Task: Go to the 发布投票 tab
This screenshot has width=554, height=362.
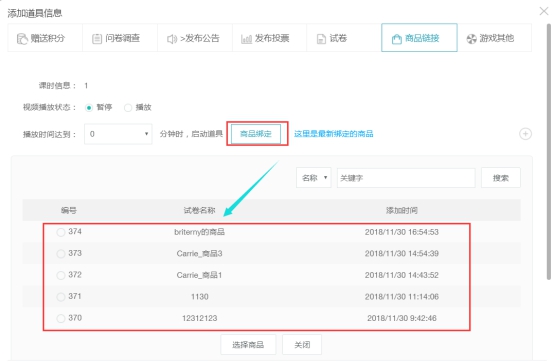Action: [270, 38]
